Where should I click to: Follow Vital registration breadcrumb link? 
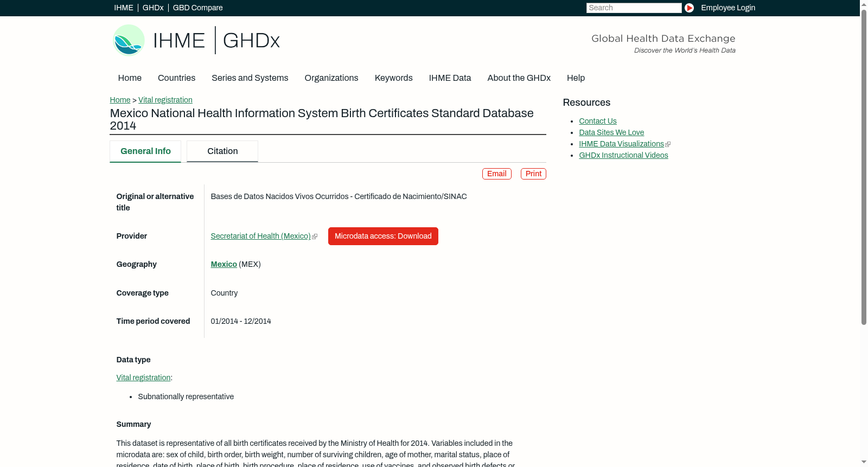click(165, 100)
